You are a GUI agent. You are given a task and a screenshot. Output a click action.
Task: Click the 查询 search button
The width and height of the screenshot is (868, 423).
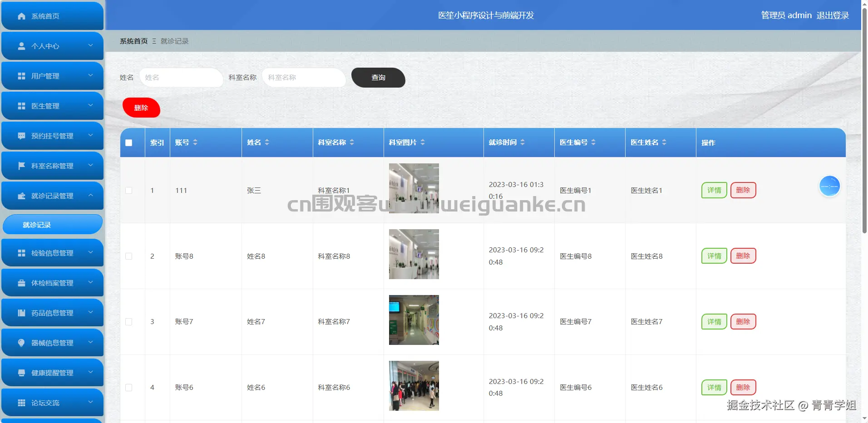coord(378,78)
